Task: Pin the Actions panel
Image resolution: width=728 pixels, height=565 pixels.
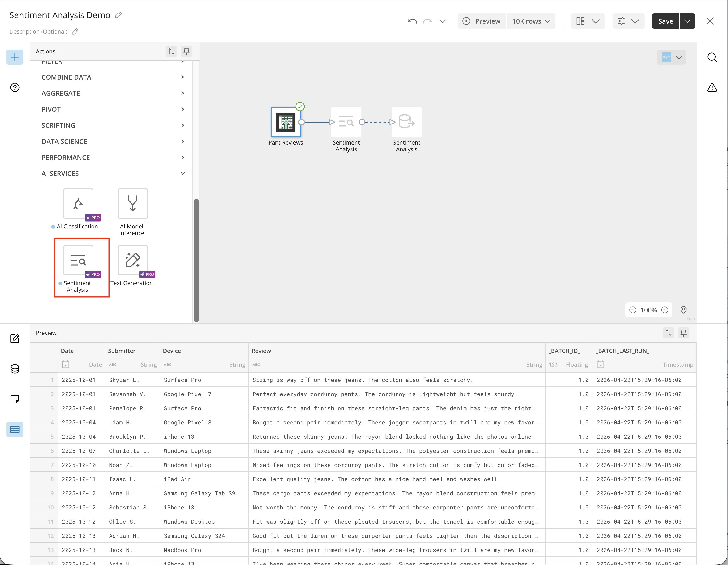Action: click(x=186, y=51)
